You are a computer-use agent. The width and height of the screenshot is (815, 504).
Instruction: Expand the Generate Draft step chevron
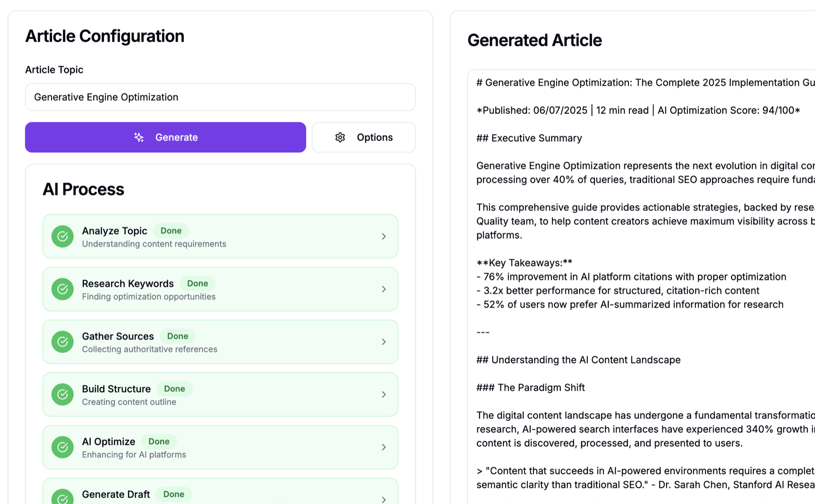384,499
